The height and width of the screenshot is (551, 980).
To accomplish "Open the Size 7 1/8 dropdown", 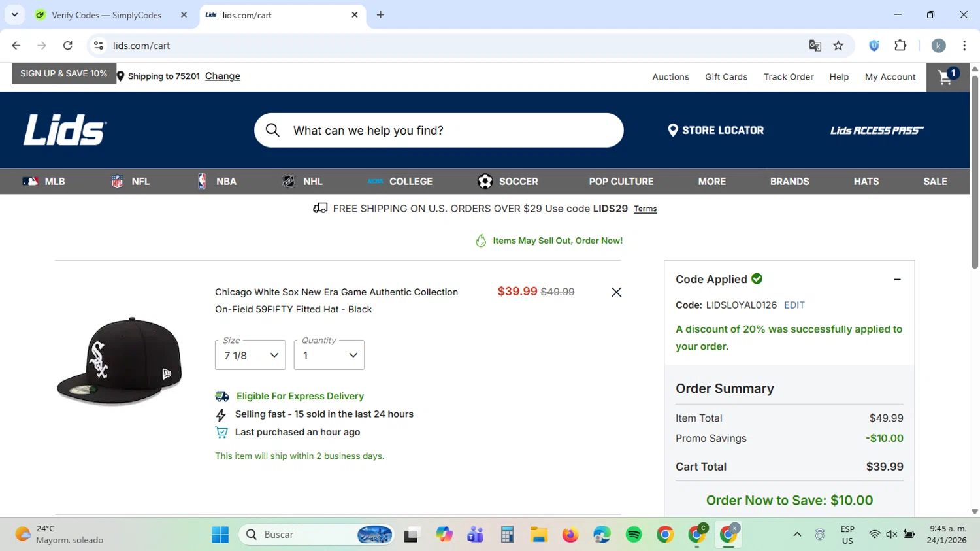I will (x=250, y=355).
